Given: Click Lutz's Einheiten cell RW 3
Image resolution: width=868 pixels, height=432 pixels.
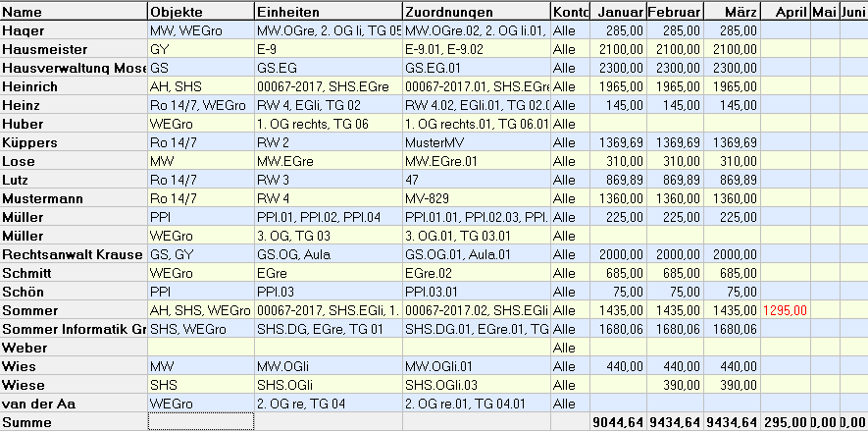Looking at the screenshot, I should click(327, 180).
